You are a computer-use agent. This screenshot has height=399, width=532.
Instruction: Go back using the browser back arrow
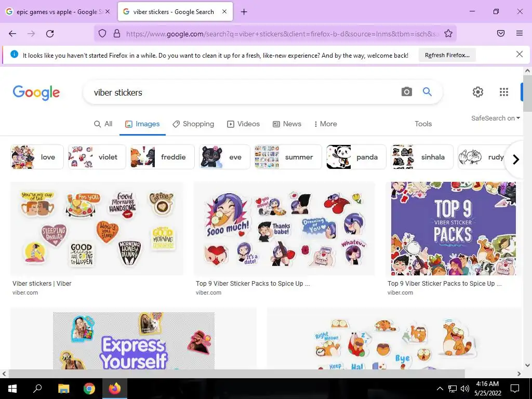12,34
